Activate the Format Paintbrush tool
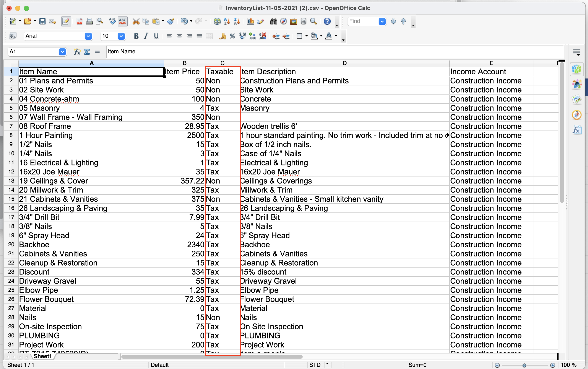 coord(171,21)
